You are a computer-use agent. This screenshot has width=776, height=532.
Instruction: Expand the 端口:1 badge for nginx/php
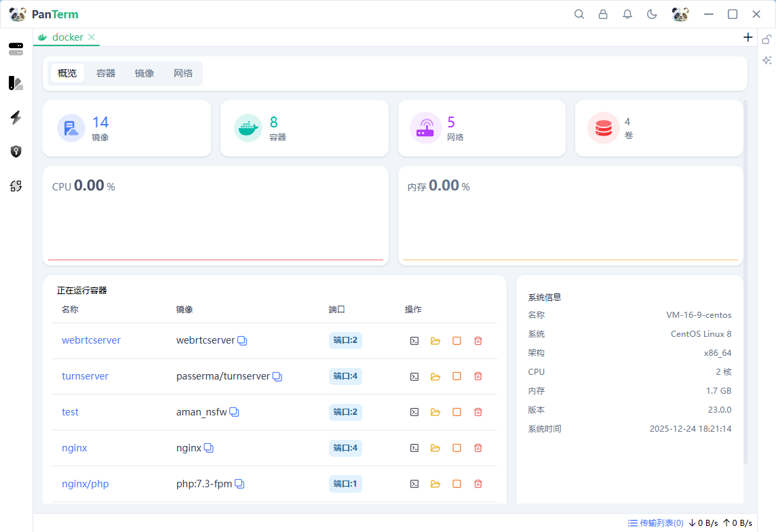[x=345, y=484]
